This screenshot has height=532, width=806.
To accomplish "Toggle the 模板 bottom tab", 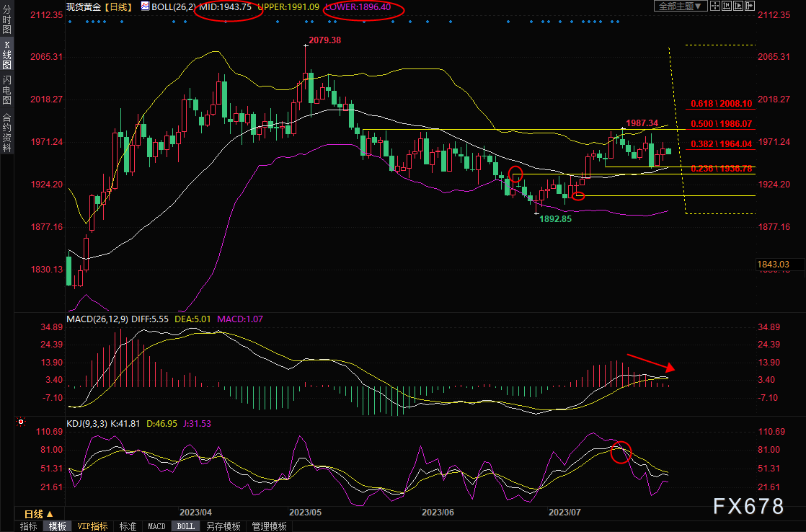I will coord(57,526).
